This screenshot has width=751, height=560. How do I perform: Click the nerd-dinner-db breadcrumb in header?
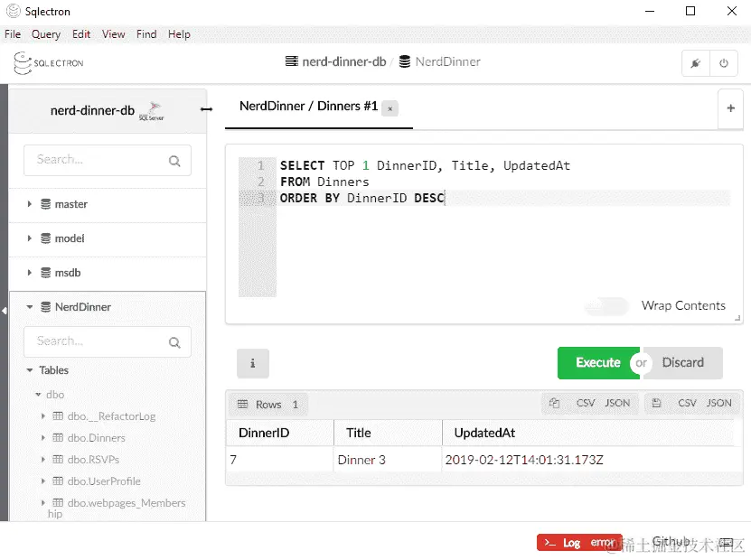344,61
